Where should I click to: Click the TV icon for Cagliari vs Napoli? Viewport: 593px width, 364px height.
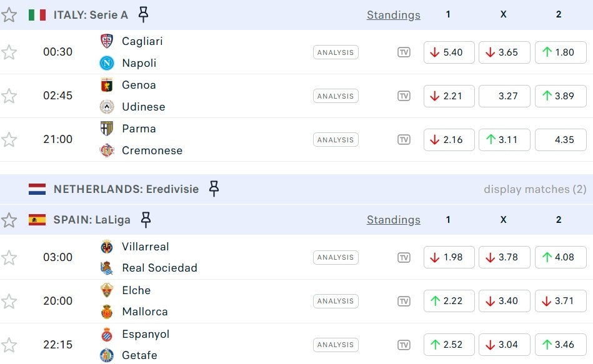[404, 52]
